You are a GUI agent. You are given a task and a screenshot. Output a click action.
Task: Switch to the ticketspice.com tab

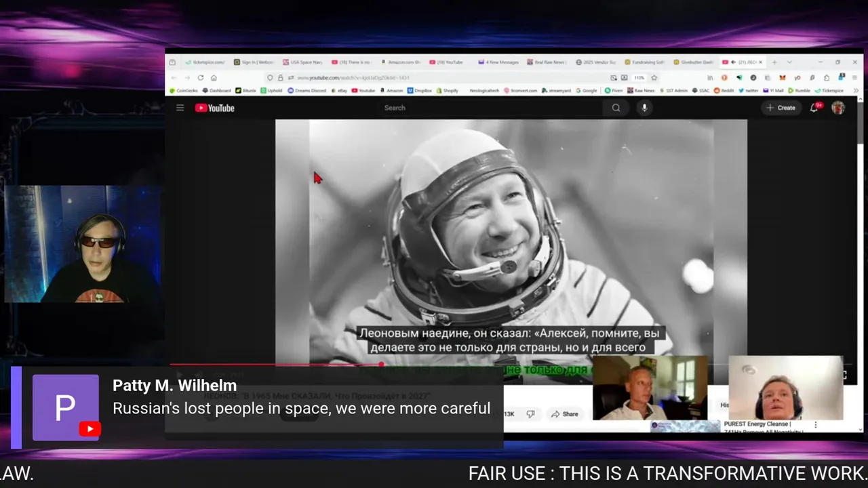(x=205, y=62)
